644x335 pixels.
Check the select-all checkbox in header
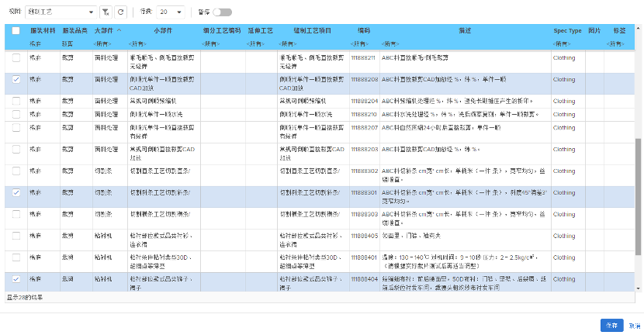tap(16, 30)
